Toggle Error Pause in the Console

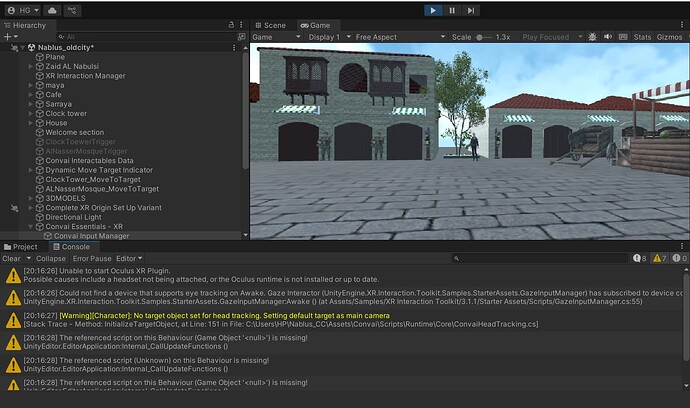92,259
